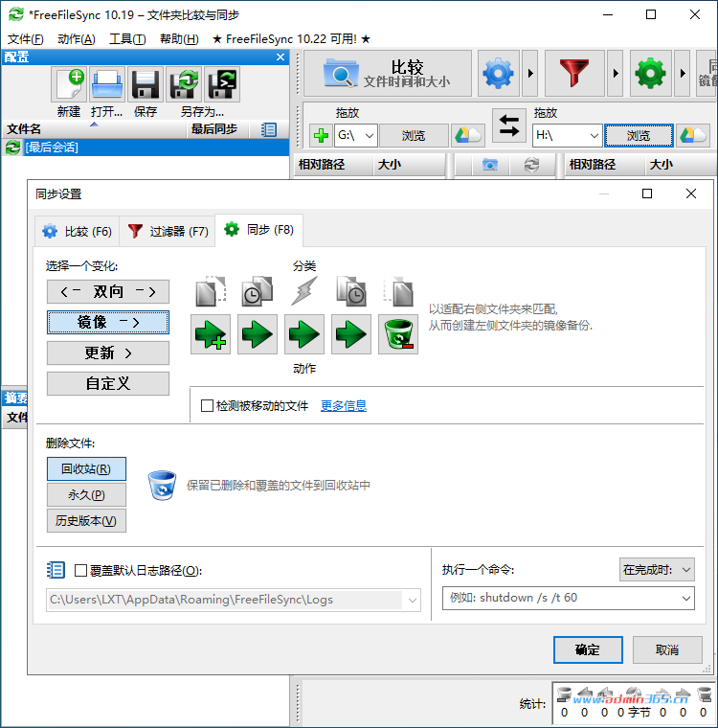Click cloud icon next to right 浏览 button
The width and height of the screenshot is (718, 728).
(x=693, y=136)
